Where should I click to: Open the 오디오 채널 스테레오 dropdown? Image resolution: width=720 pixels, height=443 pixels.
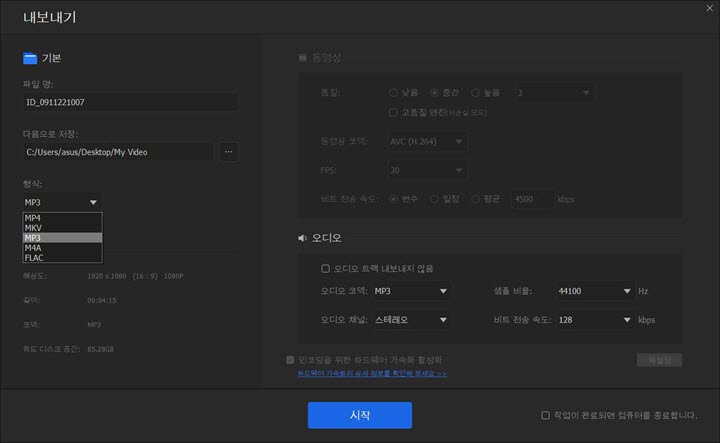point(411,320)
